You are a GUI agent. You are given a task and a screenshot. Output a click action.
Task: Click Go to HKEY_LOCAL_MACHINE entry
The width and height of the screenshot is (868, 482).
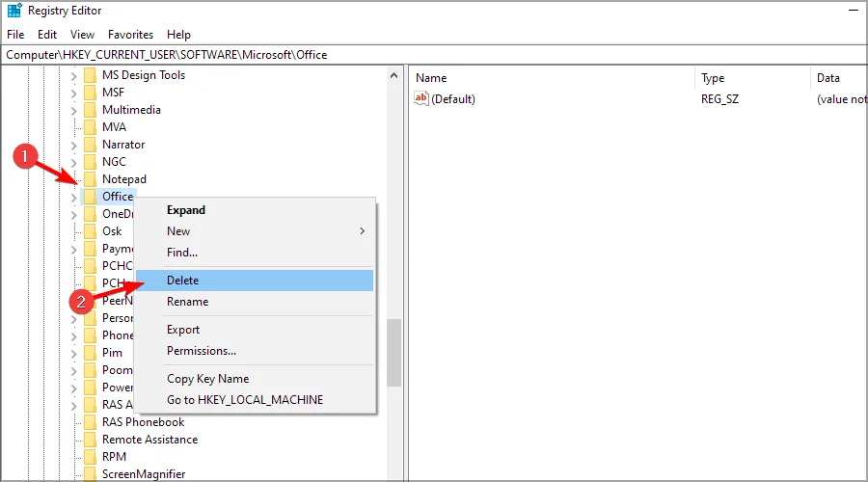(245, 400)
